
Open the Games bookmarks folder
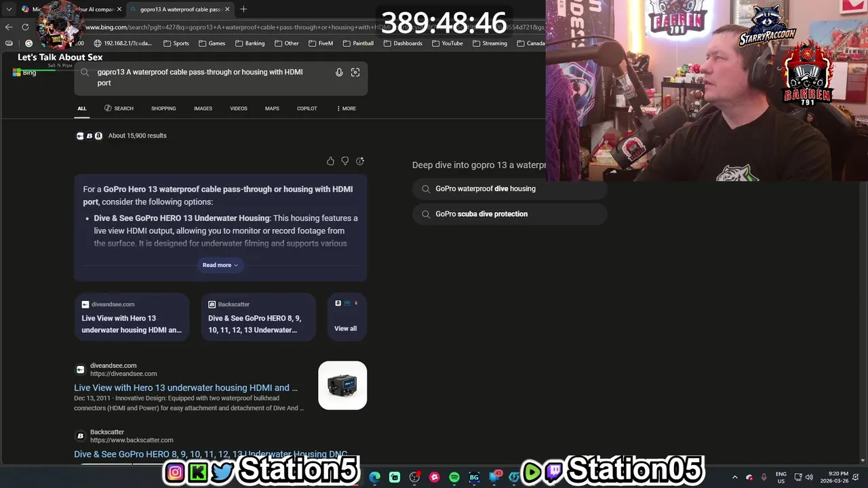(x=212, y=43)
